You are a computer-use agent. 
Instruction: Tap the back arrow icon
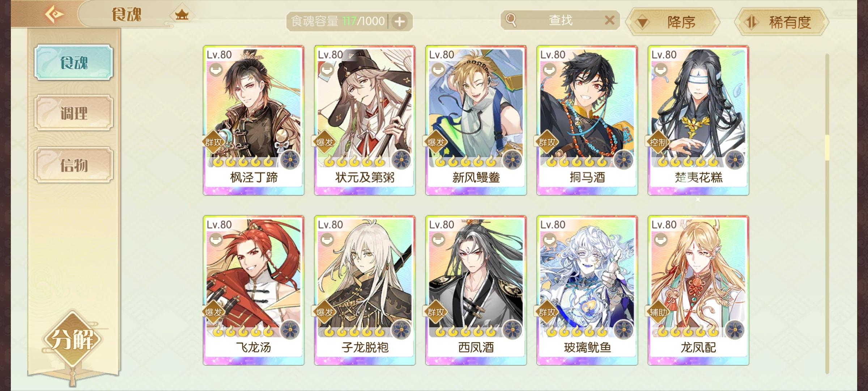click(54, 14)
